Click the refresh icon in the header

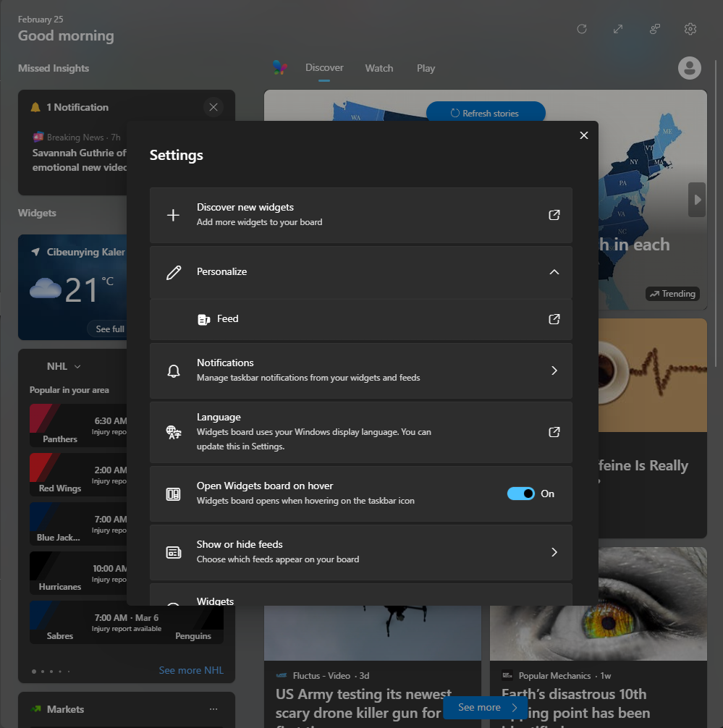pos(581,29)
